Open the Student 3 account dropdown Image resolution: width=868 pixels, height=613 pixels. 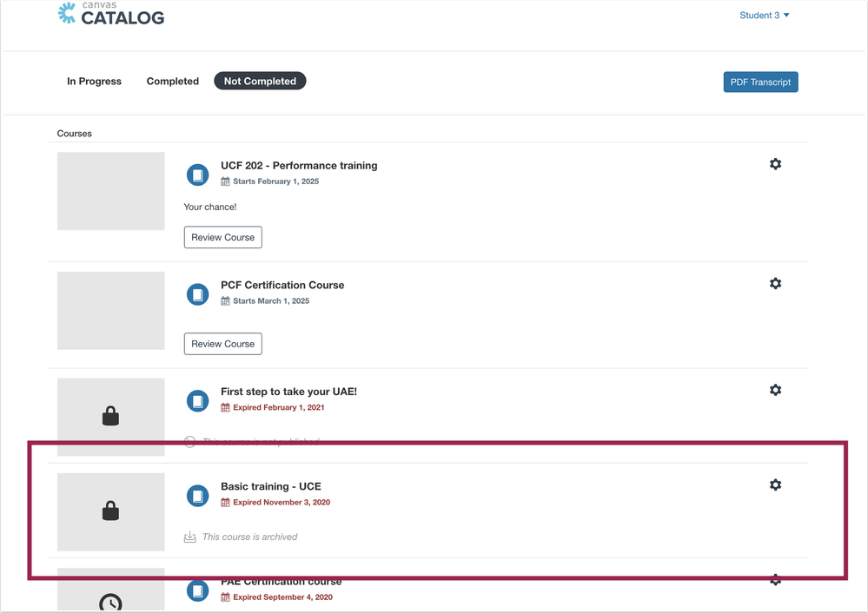(x=764, y=14)
